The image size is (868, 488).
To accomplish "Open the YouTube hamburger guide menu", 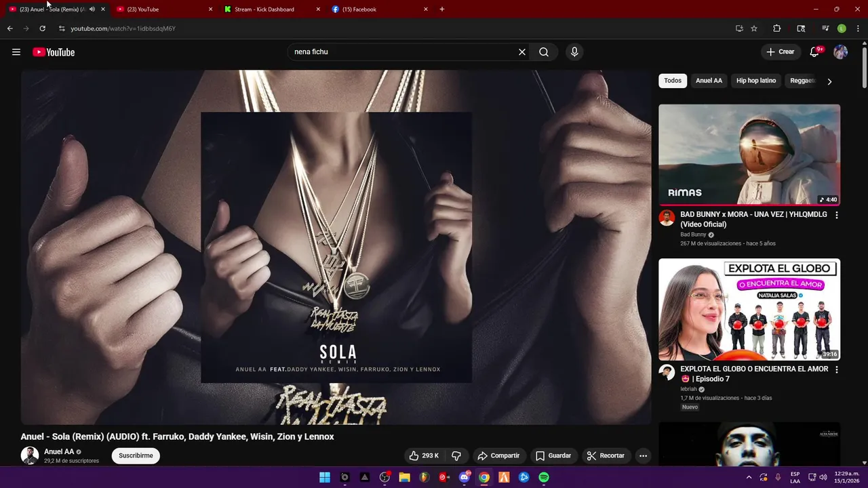I will tap(16, 52).
